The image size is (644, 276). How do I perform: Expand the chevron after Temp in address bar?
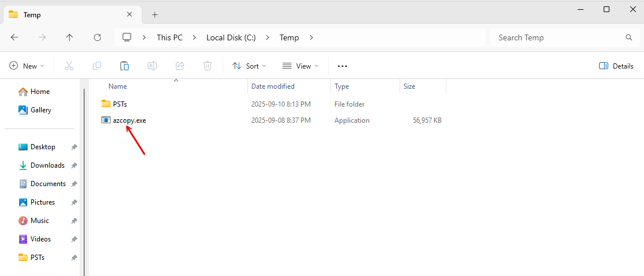point(312,37)
